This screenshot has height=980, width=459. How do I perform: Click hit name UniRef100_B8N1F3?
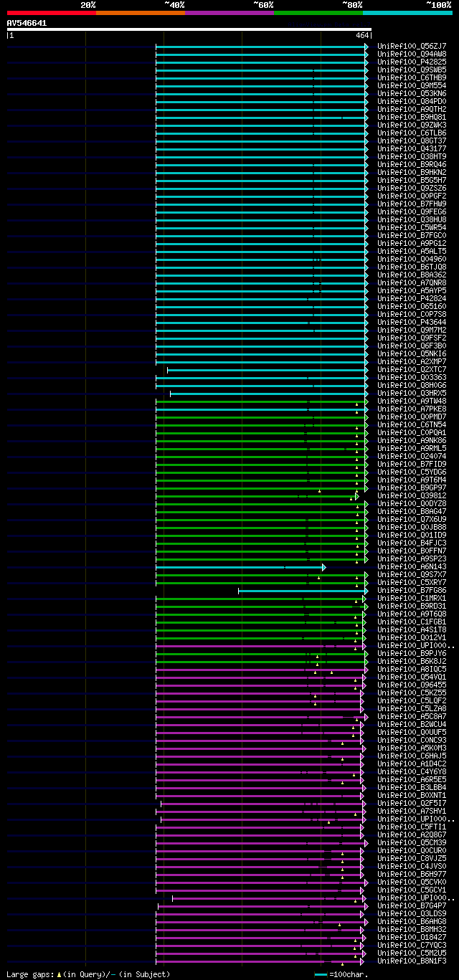412,961
